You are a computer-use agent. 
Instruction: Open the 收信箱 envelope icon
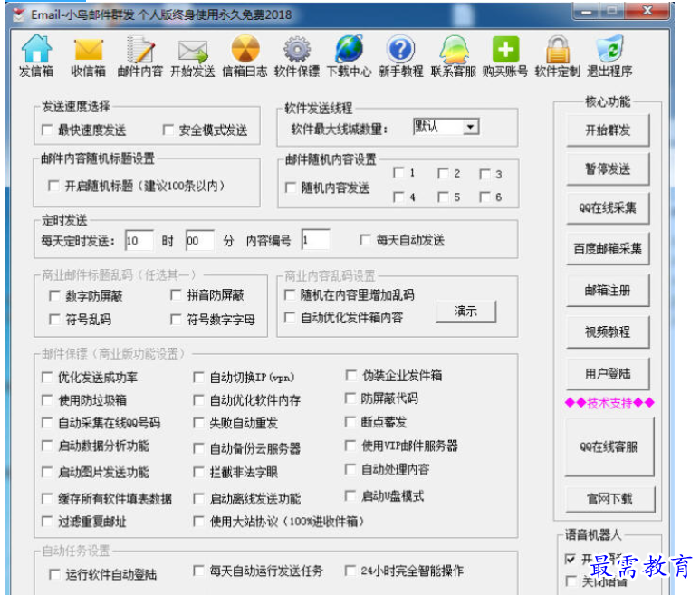coord(89,49)
